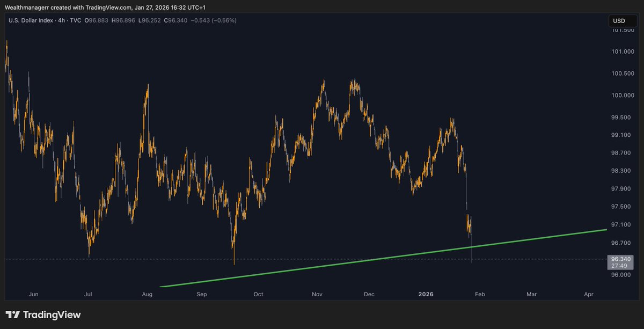The height and width of the screenshot is (329, 644).
Task: Click the 100.000 price axis label
Action: tap(623, 96)
